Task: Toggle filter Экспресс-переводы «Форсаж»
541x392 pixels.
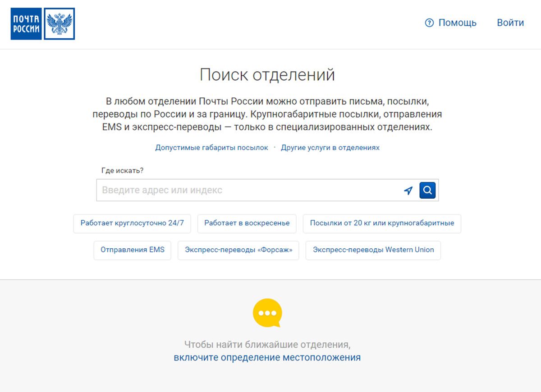Action: tap(238, 251)
